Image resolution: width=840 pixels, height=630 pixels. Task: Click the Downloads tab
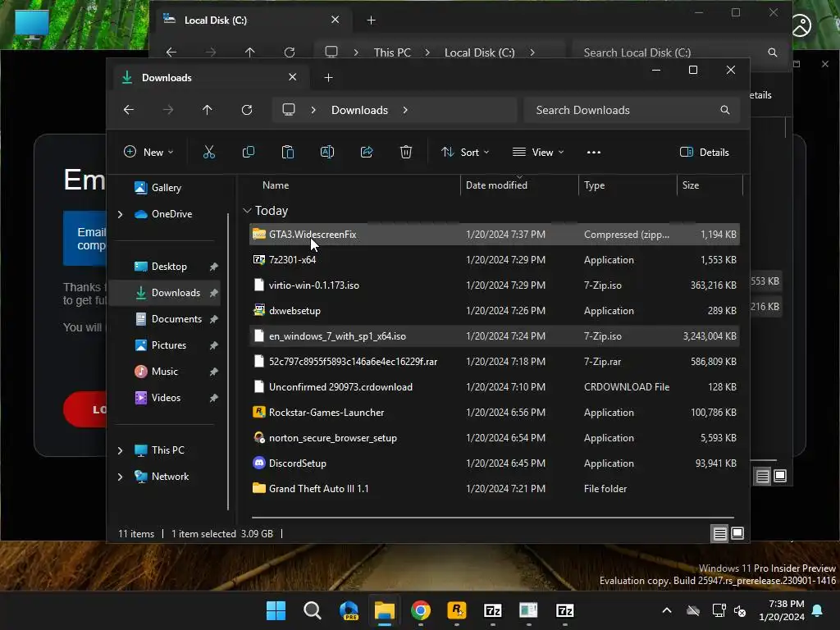coord(212,78)
